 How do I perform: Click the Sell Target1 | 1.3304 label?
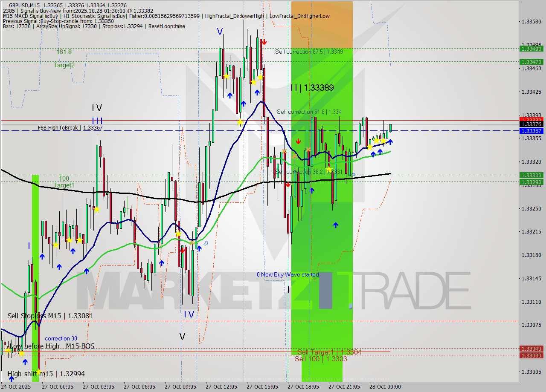(x=330, y=352)
